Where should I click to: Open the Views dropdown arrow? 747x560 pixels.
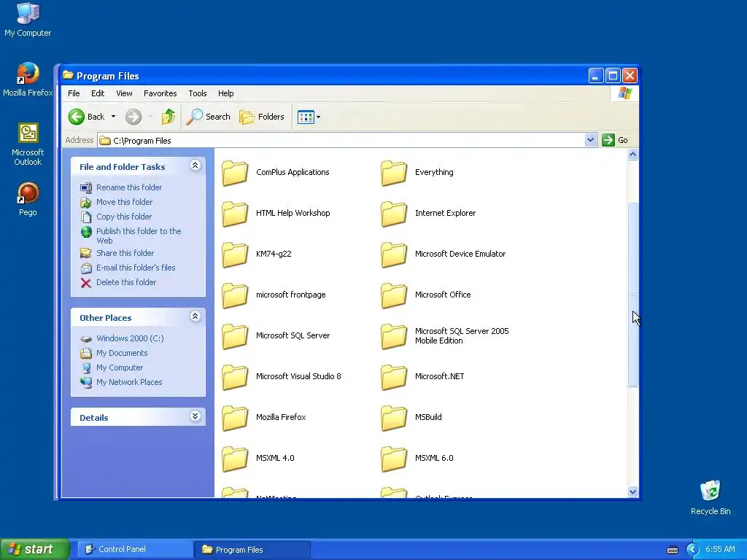pyautogui.click(x=318, y=117)
